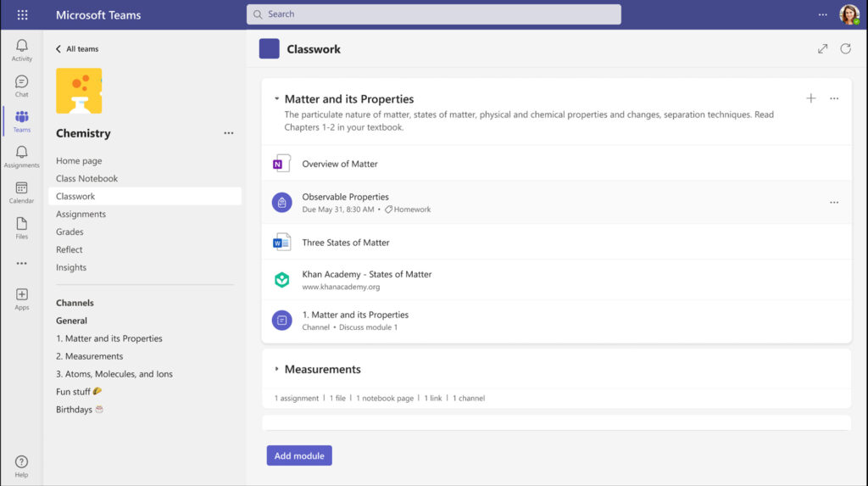Click the Add module button
868x486 pixels.
click(299, 455)
